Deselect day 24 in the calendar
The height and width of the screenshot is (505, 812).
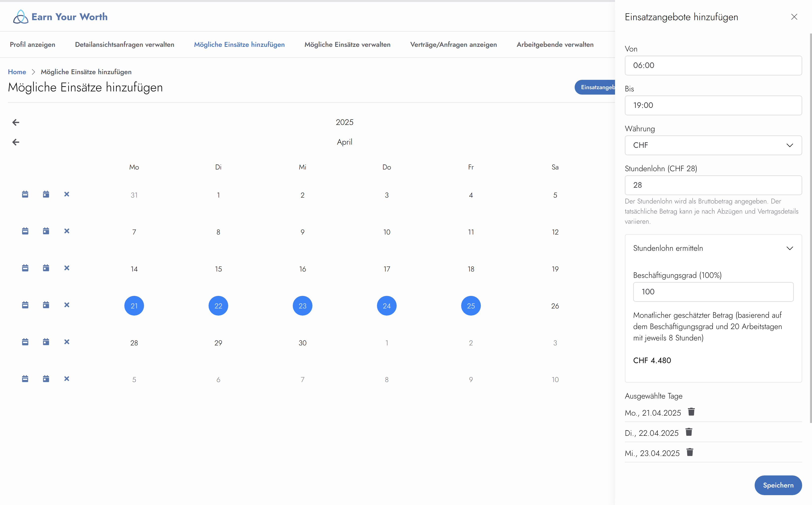(x=387, y=306)
